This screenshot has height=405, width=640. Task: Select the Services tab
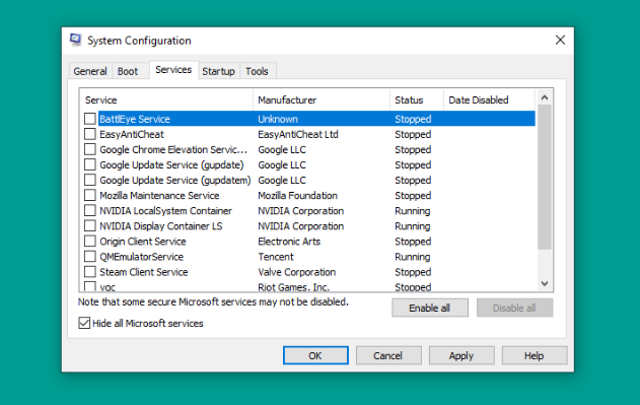(x=174, y=70)
